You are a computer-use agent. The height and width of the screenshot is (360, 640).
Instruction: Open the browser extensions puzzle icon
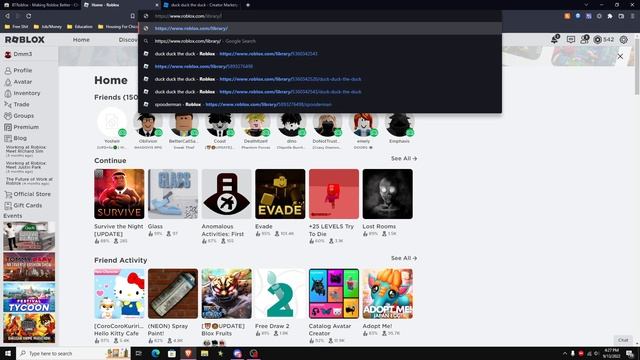click(610, 16)
